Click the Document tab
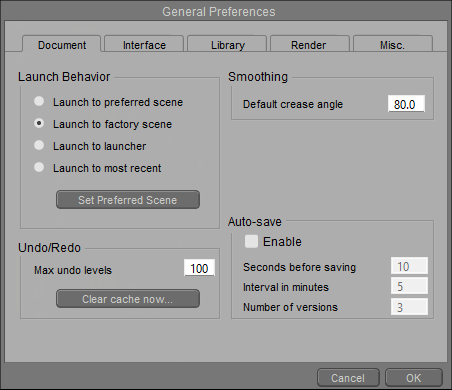Image resolution: width=452 pixels, height=390 pixels. [x=62, y=44]
